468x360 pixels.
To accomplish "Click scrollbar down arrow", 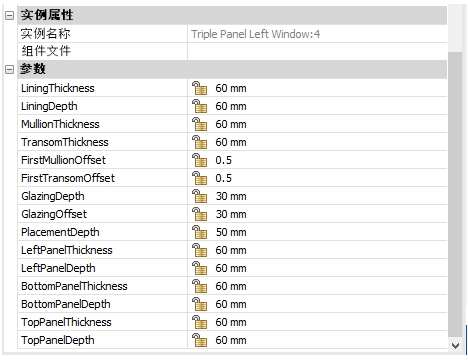I will (x=455, y=346).
